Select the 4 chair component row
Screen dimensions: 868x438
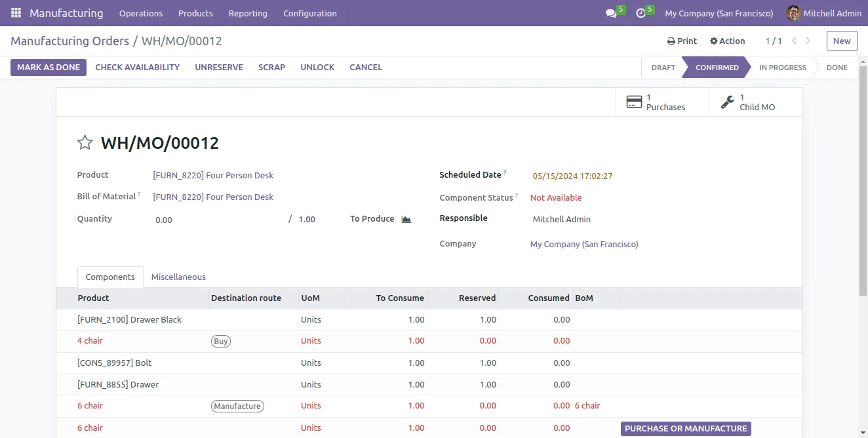429,341
